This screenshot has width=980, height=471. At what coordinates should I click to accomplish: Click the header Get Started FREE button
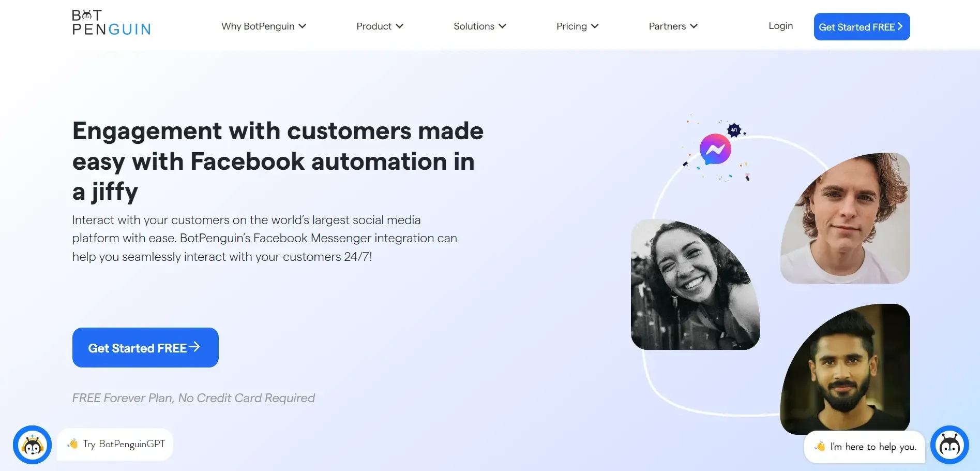pyautogui.click(x=862, y=26)
